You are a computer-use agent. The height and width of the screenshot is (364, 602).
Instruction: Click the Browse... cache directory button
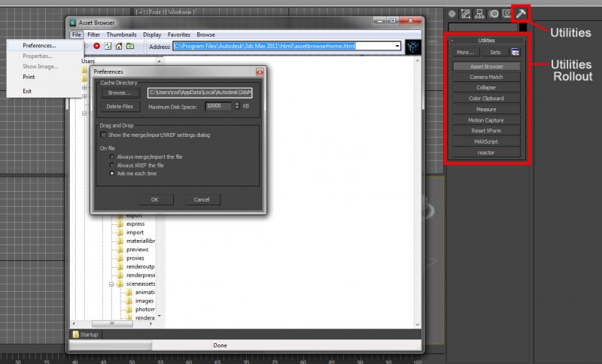pos(120,93)
